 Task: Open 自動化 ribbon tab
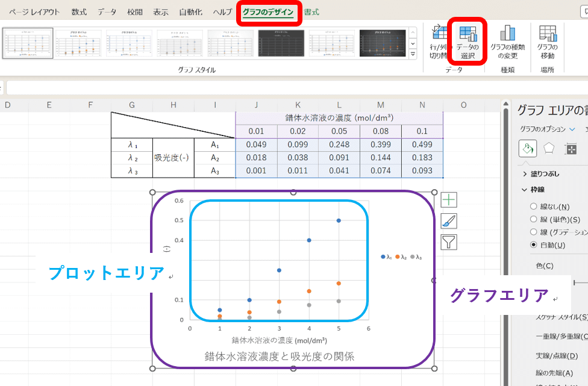click(190, 12)
